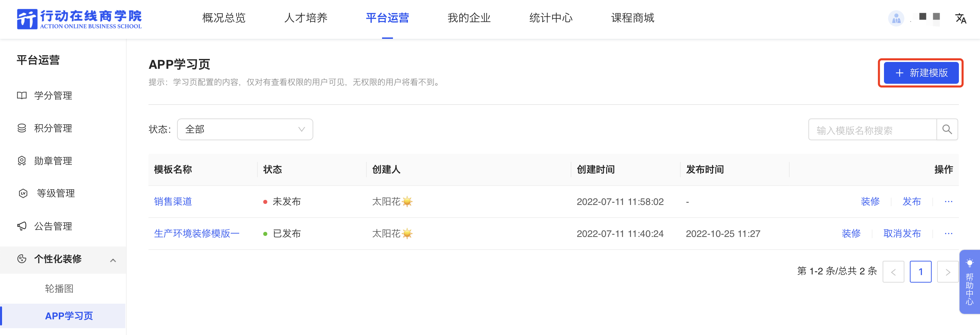This screenshot has width=980, height=335.
Task: Open the 状态 filter dropdown
Action: [245, 129]
